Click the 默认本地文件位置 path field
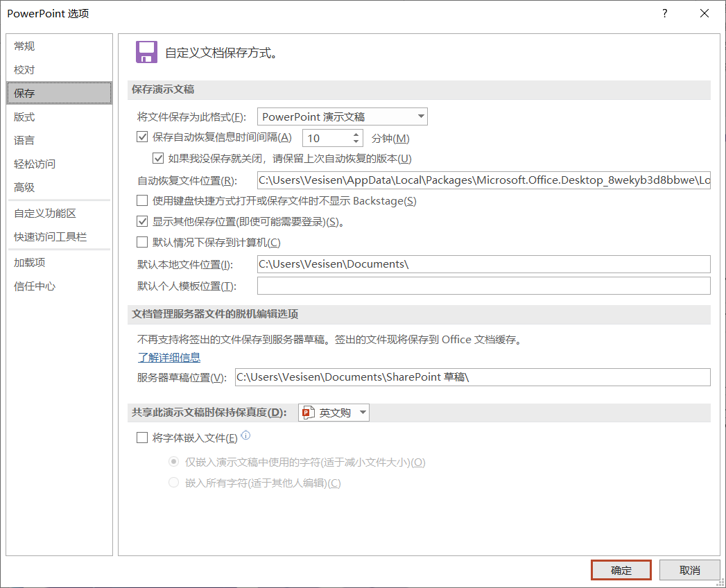This screenshot has height=588, width=726. coord(484,264)
